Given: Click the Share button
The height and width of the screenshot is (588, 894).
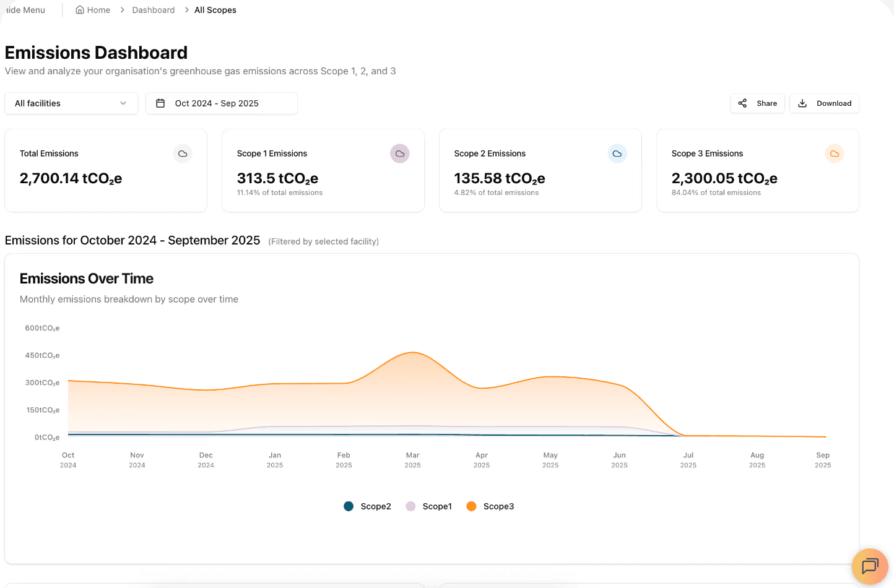Looking at the screenshot, I should (x=757, y=103).
